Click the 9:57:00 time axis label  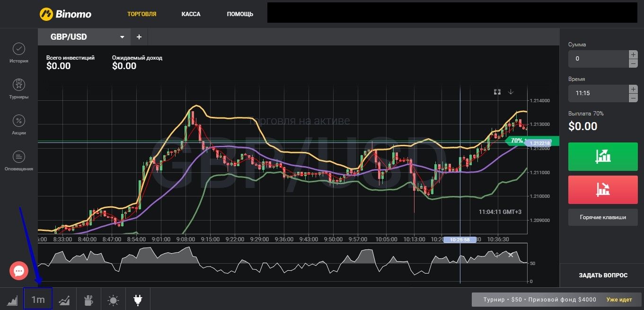tap(358, 239)
